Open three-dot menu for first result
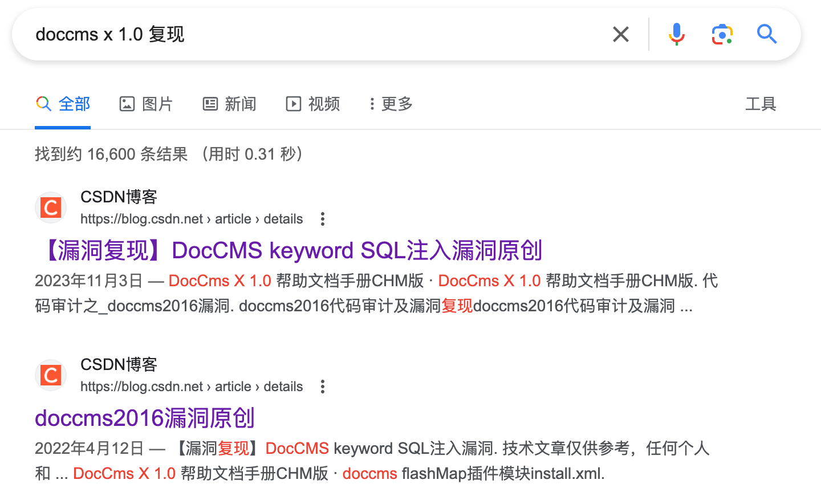The width and height of the screenshot is (821, 504). coord(323,219)
